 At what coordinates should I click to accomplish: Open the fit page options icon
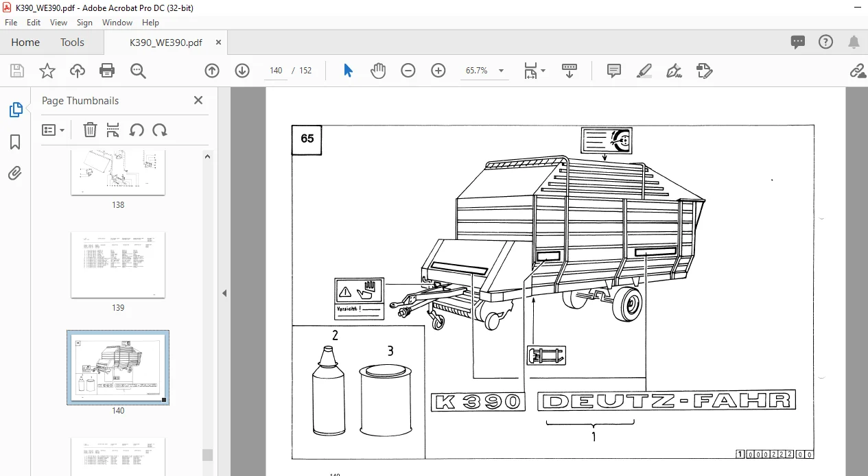click(535, 71)
